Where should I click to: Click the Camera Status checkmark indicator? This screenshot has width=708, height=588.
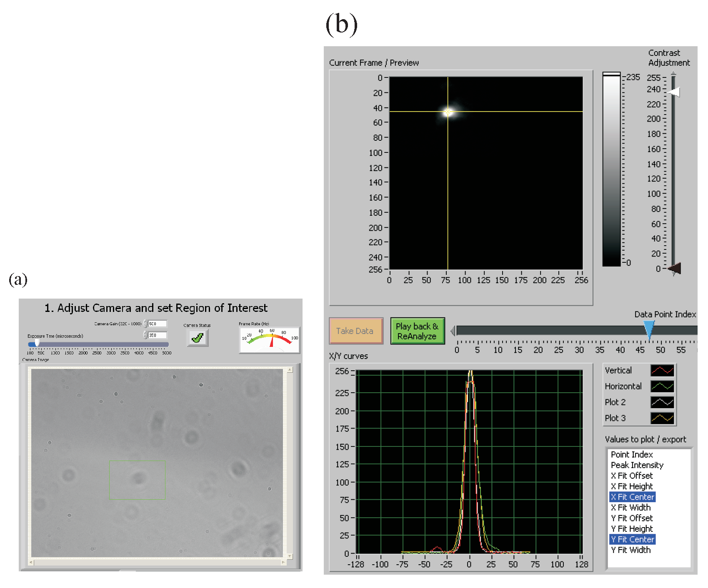click(x=197, y=338)
